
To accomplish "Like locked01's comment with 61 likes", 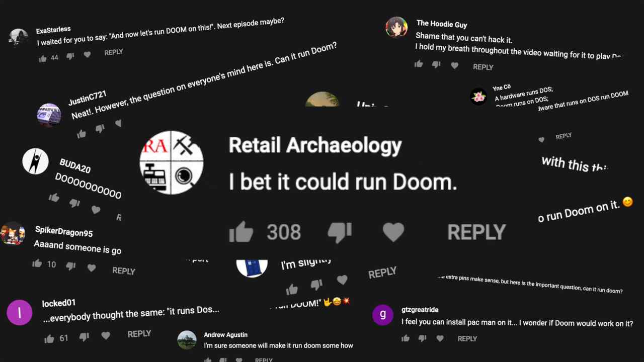I will [x=49, y=339].
